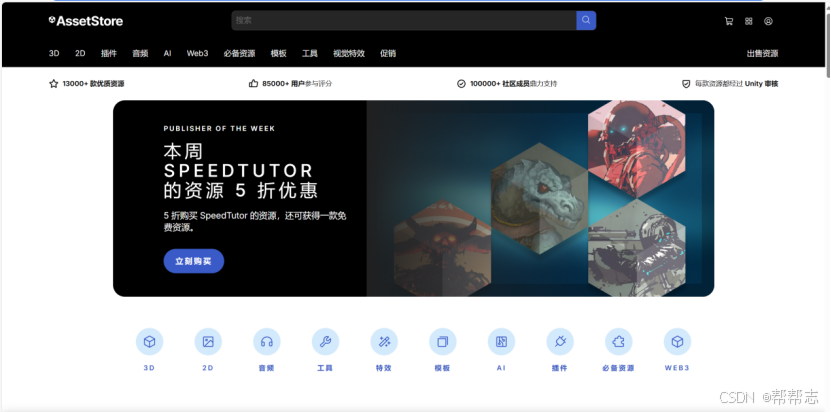Click the 每款资源都经过 Unity 审核 text

(737, 84)
